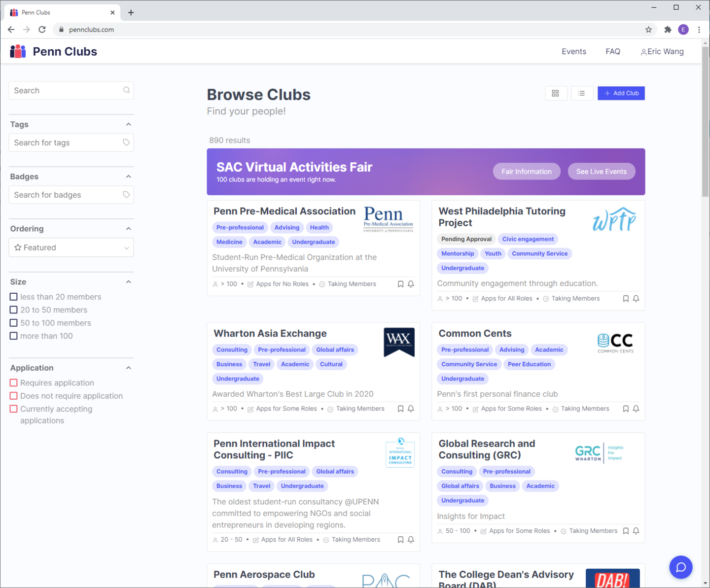Reload the page
Viewport: 710px width, 588px height.
pyautogui.click(x=42, y=30)
